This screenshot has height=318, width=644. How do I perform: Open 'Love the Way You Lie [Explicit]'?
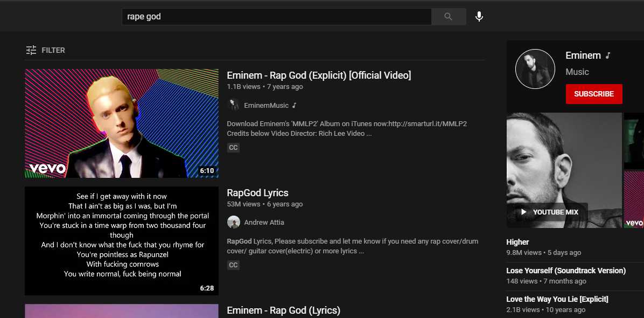pos(557,299)
